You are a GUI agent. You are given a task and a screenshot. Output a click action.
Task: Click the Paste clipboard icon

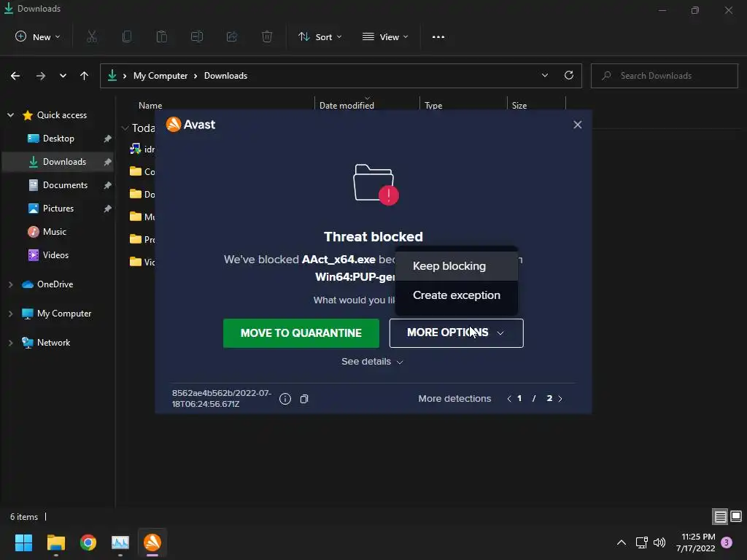click(162, 36)
